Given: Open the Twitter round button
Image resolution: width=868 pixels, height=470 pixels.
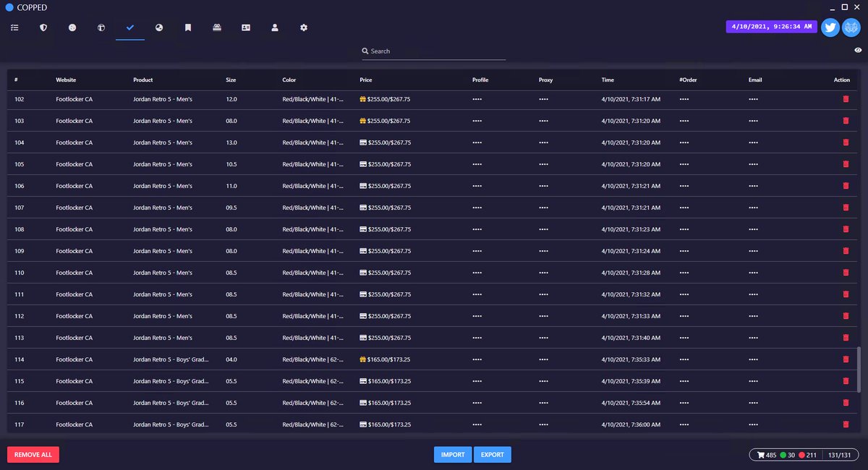Looking at the screenshot, I should (x=830, y=27).
